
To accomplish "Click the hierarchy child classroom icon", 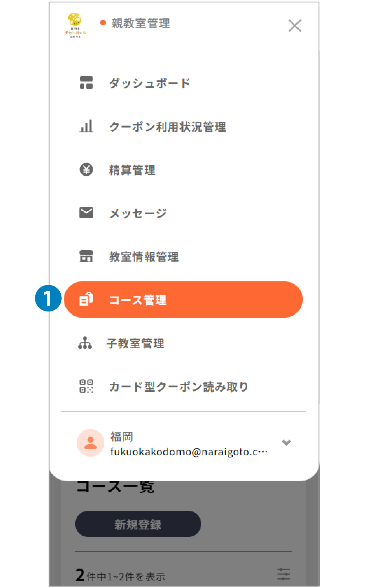I will (85, 343).
